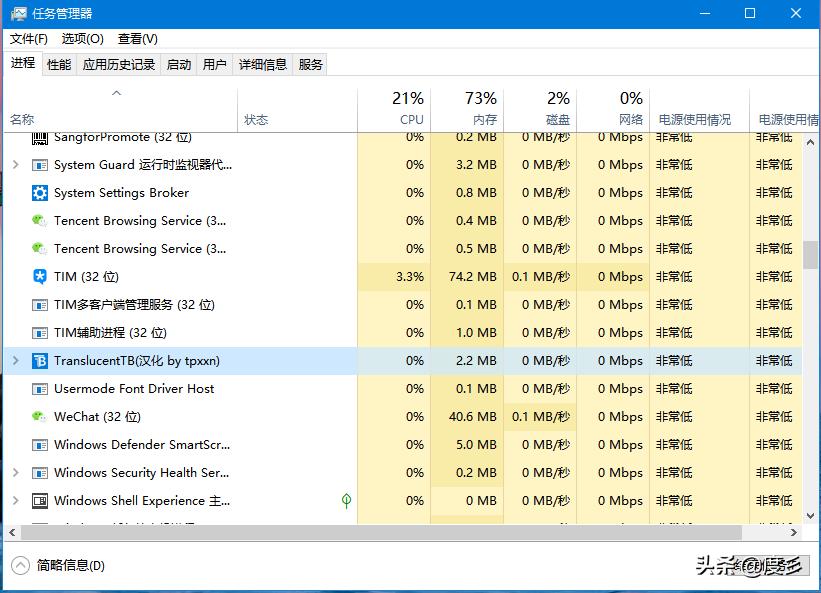Switch to the 服务 tab

pyautogui.click(x=310, y=64)
